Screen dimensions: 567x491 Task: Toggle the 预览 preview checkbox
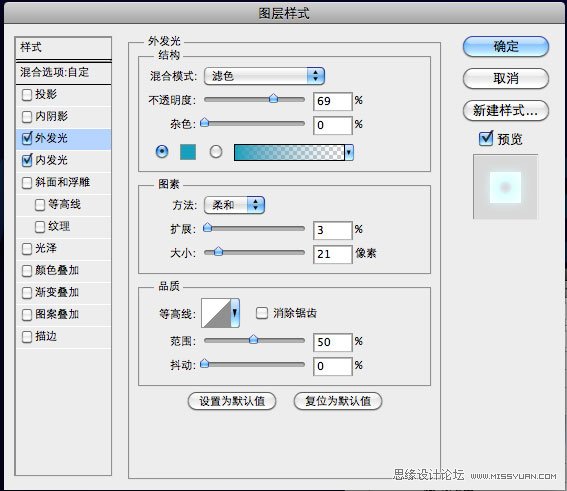pos(486,139)
